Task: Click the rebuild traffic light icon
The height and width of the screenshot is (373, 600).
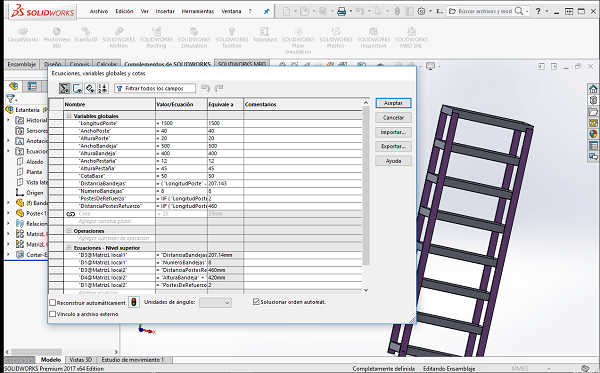Action: pos(134,302)
